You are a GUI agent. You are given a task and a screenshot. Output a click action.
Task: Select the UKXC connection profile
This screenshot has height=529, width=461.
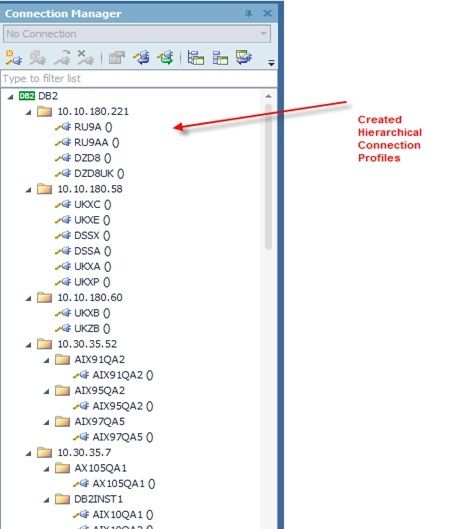pyautogui.click(x=92, y=205)
